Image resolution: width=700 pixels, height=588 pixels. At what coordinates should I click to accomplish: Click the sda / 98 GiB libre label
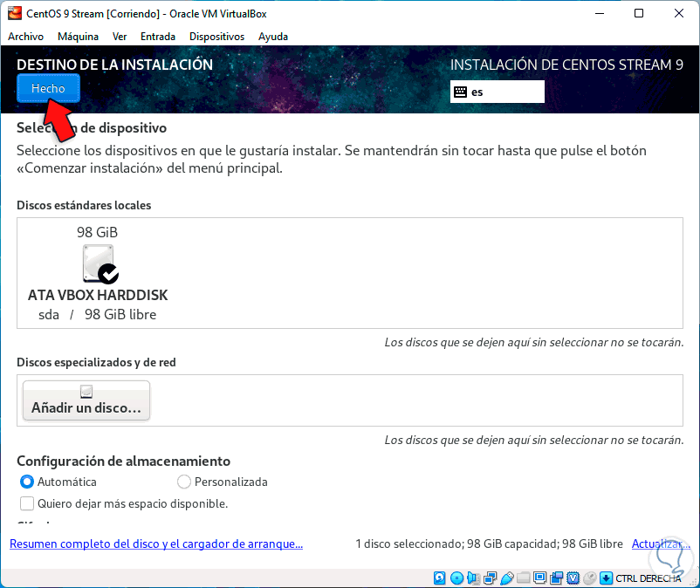click(x=98, y=315)
